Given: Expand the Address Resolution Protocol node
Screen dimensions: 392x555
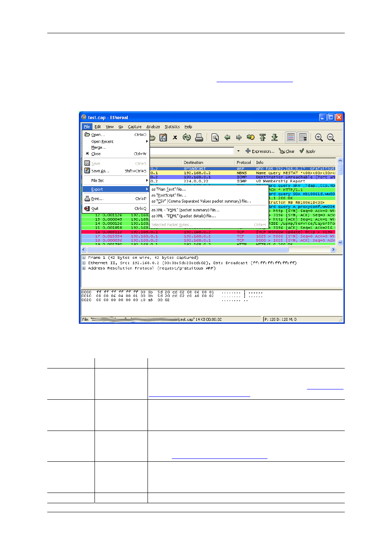Looking at the screenshot, I should [84, 268].
